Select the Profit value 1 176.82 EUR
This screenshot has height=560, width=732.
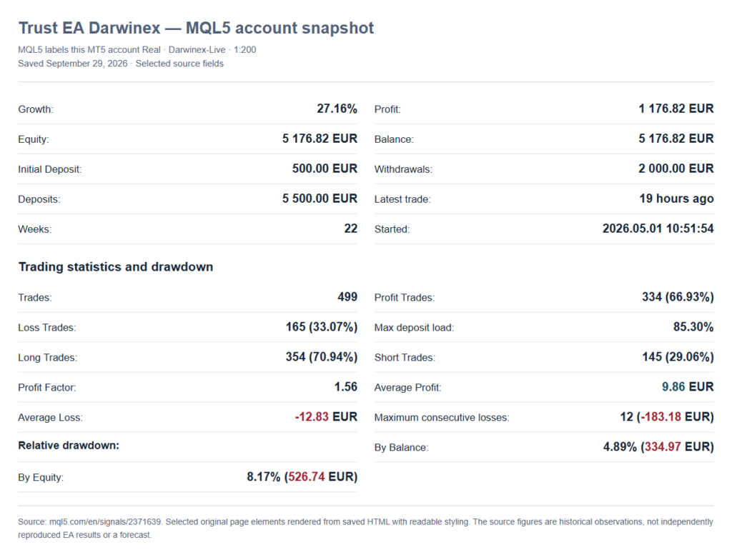[x=676, y=109]
